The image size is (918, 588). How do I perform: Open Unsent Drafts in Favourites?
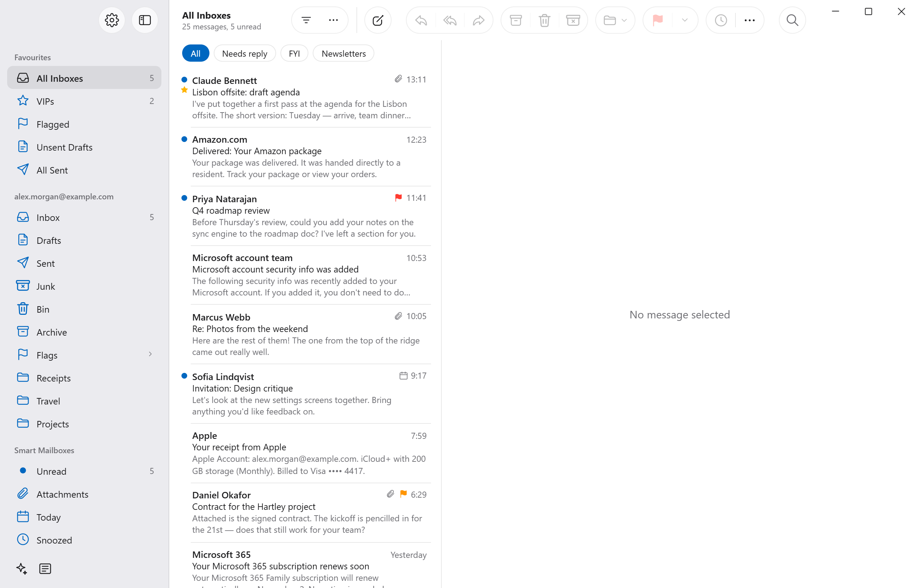pos(84,147)
